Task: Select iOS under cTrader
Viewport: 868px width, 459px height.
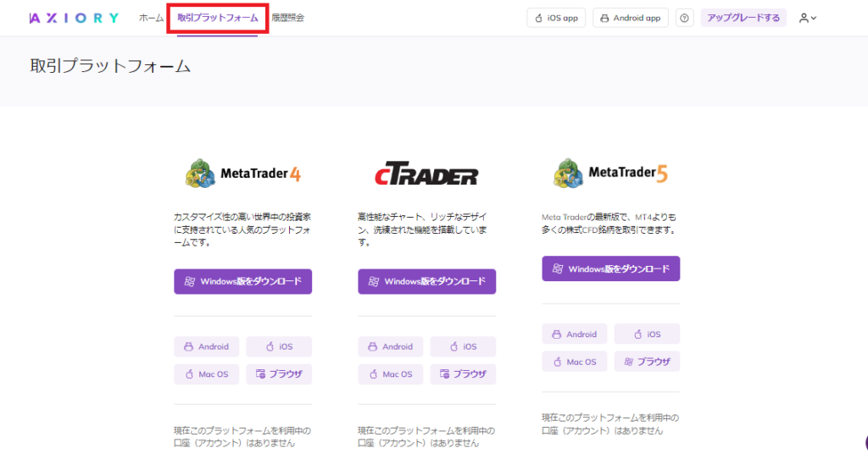Action: 463,346
